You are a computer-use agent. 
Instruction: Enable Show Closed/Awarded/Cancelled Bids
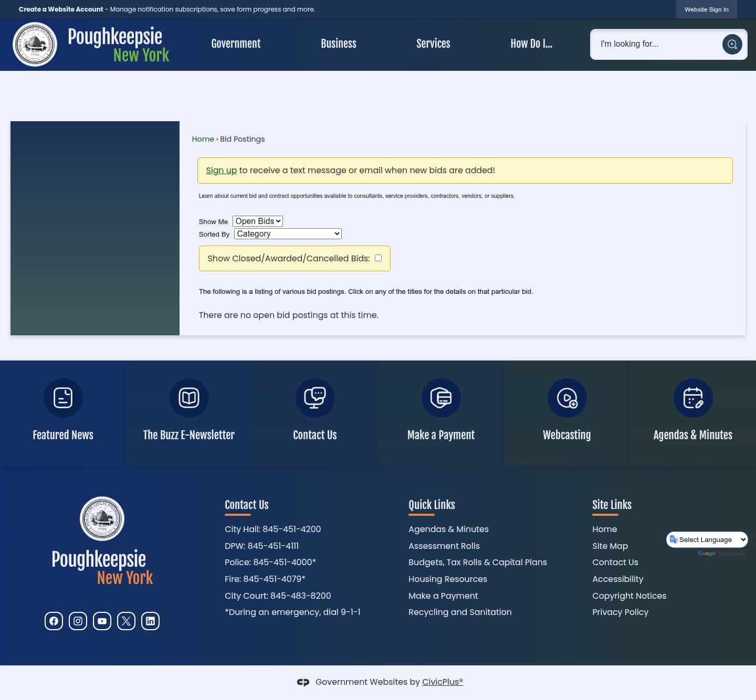coord(378,258)
